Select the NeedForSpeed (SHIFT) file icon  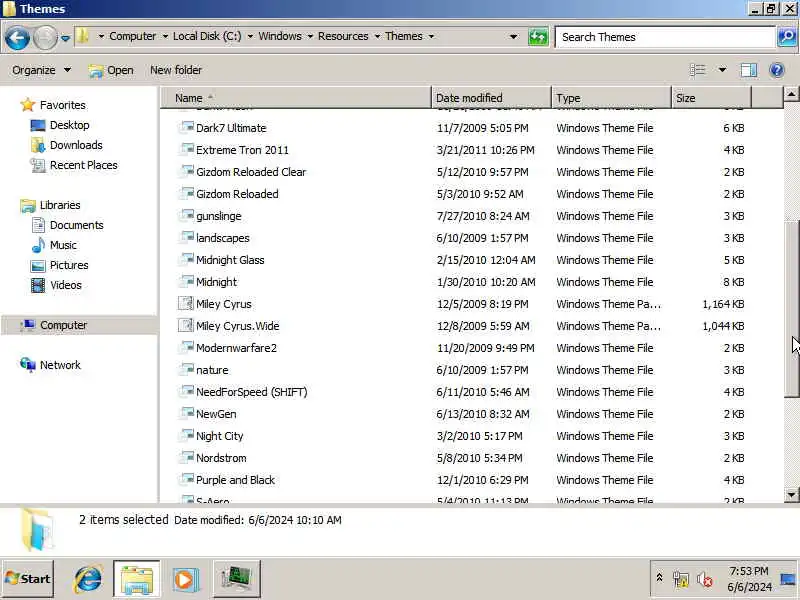tap(186, 391)
